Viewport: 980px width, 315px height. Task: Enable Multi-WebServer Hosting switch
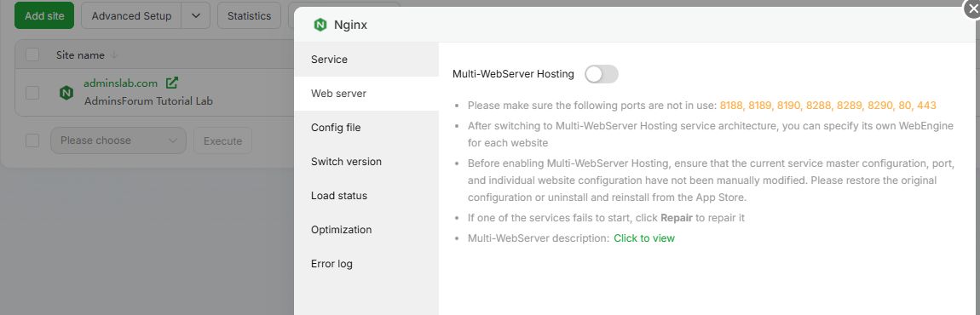(x=602, y=74)
